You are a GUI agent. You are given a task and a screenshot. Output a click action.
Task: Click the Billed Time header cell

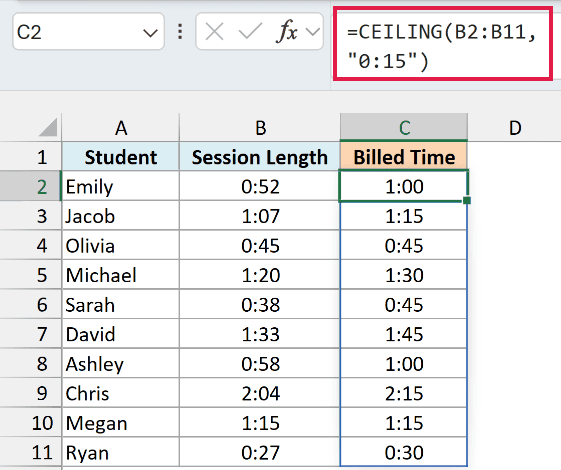tap(404, 157)
